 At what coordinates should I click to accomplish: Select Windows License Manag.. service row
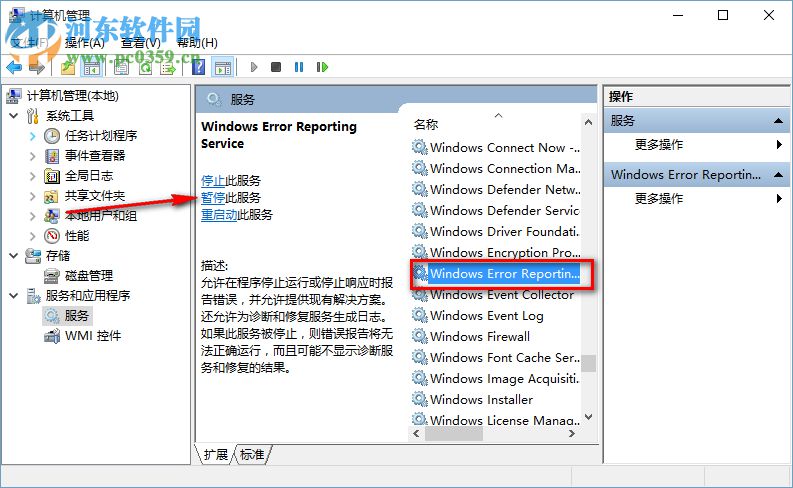pyautogui.click(x=496, y=420)
